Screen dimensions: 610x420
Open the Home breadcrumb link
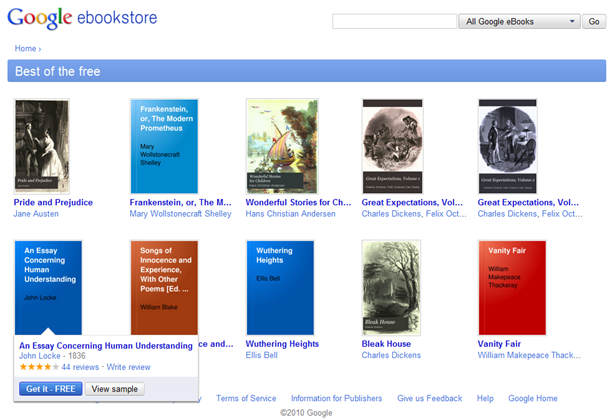25,49
